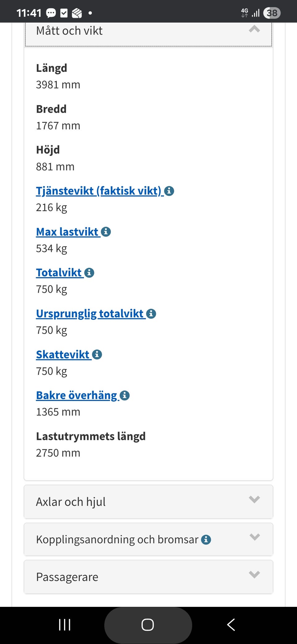The width and height of the screenshot is (297, 644).
Task: Tap the info icon next to Skattevikt
Action: pyautogui.click(x=97, y=355)
